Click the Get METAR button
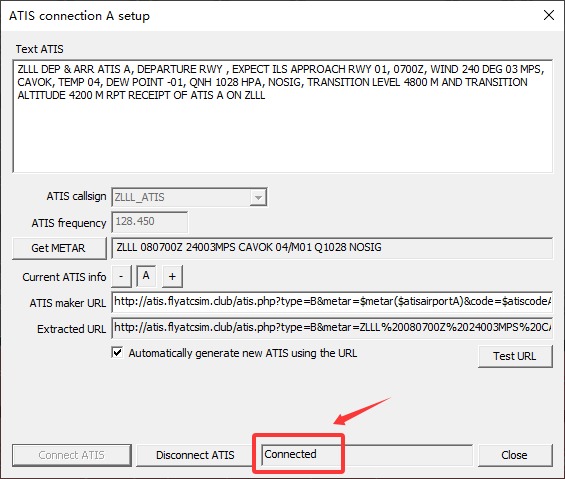 (59, 248)
